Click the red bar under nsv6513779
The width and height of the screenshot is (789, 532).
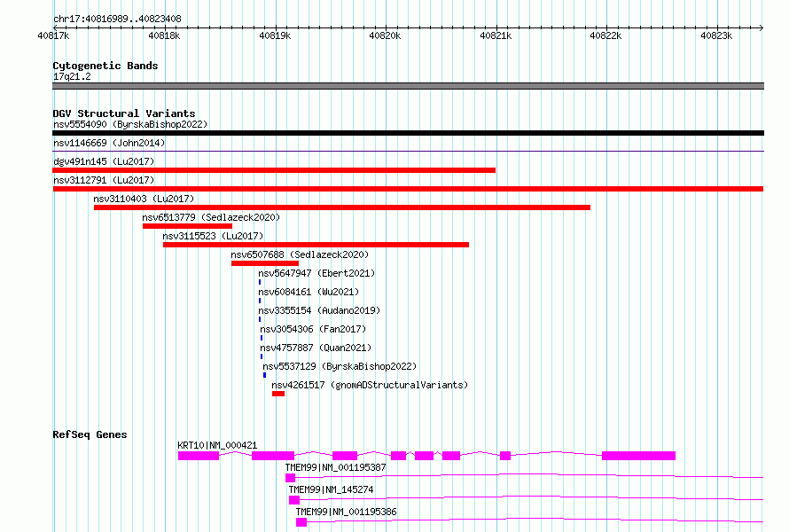click(187, 226)
